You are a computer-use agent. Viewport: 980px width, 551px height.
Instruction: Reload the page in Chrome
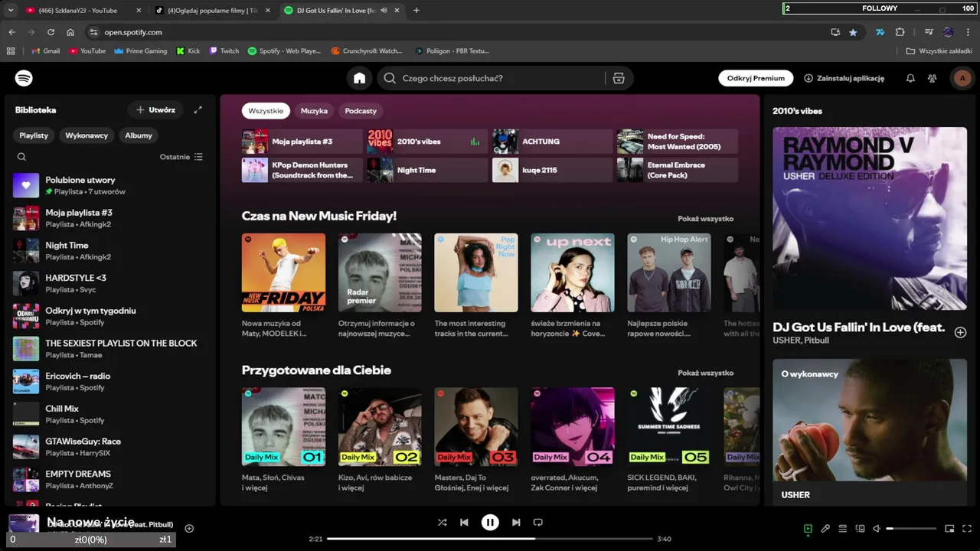coord(51,32)
